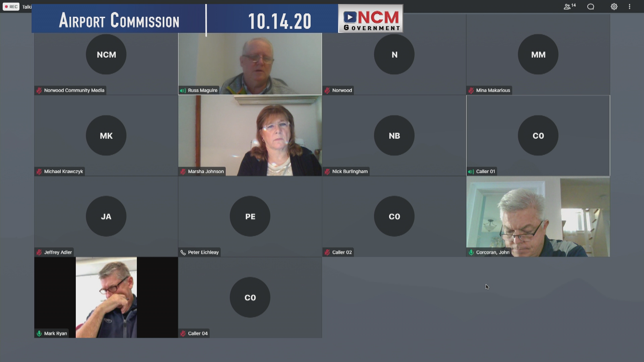
Task: Click Russ Maguire's speaking audio icon
Action: point(183,90)
